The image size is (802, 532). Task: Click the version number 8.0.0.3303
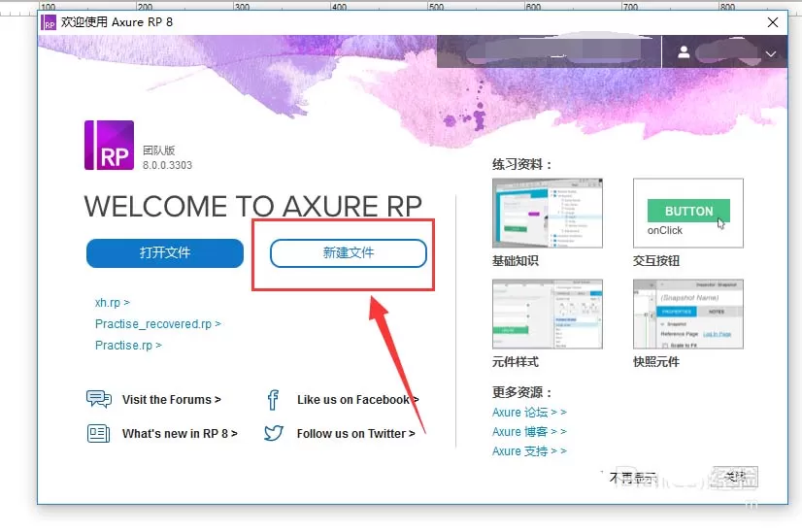tap(167, 165)
